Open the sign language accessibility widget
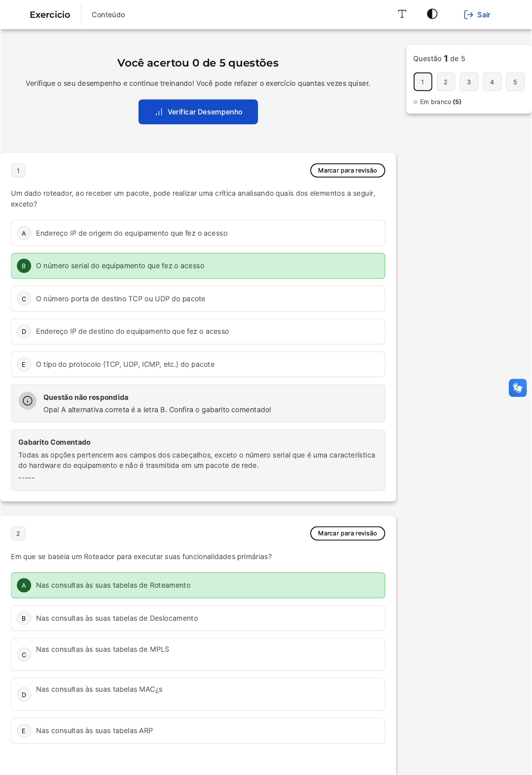 click(518, 387)
